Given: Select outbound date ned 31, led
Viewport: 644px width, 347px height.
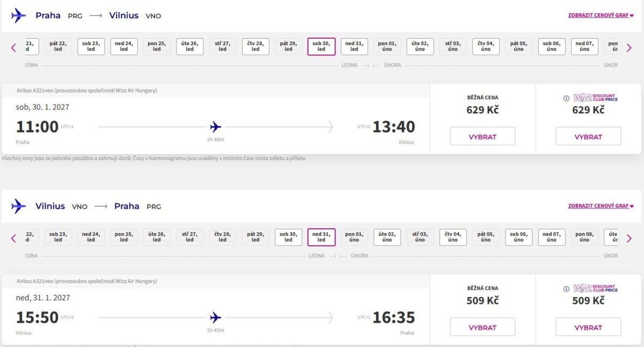Looking at the screenshot, I should (x=354, y=46).
